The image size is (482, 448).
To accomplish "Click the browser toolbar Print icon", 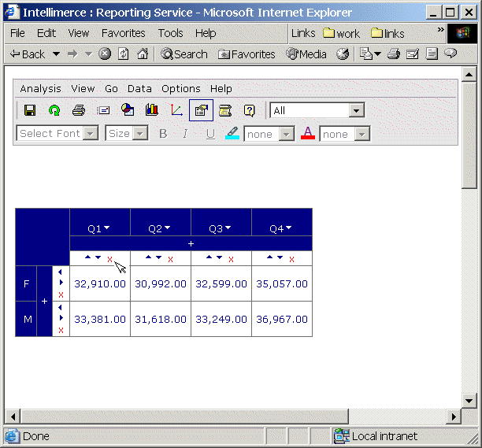I will [394, 54].
